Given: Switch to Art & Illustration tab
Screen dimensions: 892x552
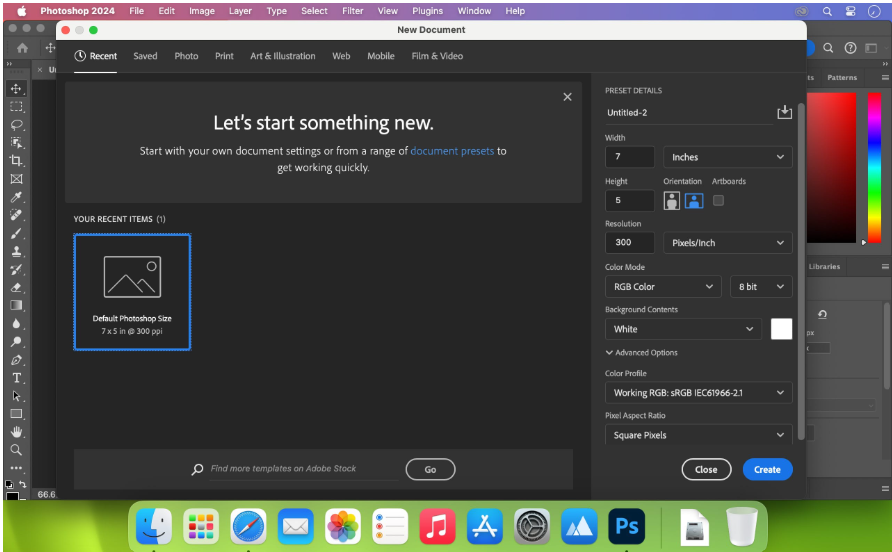Looking at the screenshot, I should click(283, 56).
